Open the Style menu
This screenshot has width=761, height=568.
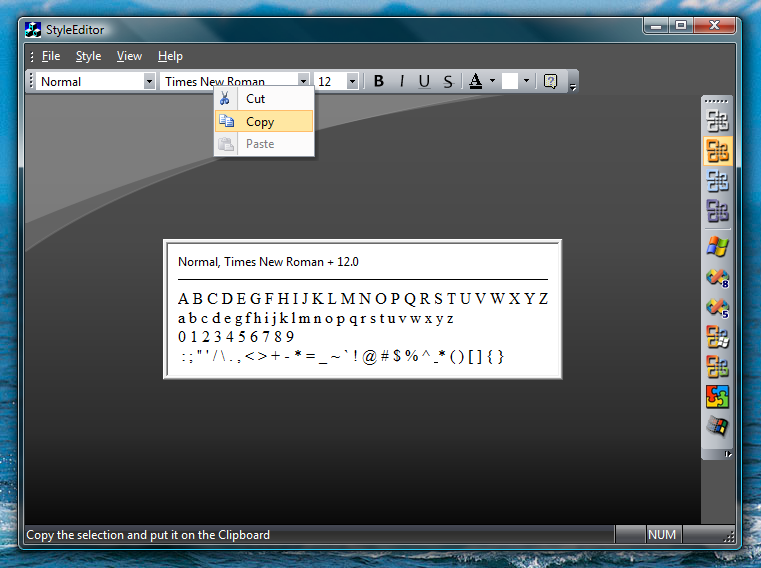click(x=88, y=56)
